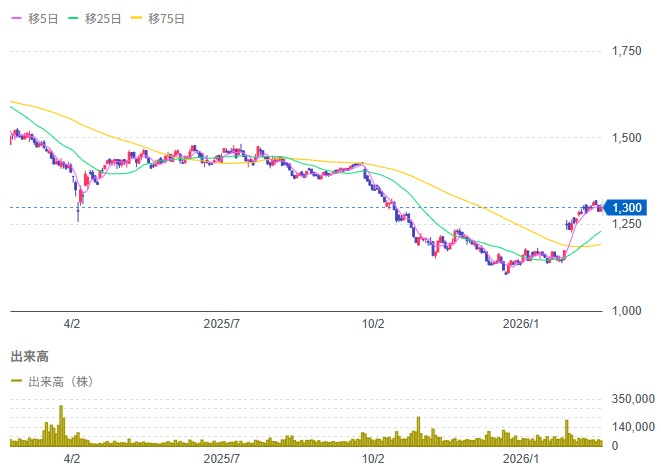Viewport: 661px width, 468px height.
Task: Click the 1,000 price axis label
Action: (x=627, y=311)
